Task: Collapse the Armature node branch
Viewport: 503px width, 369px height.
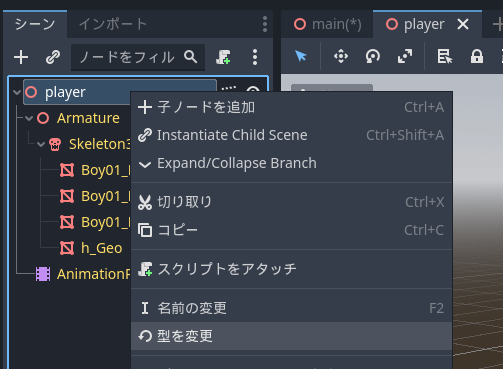Action: pos(29,118)
